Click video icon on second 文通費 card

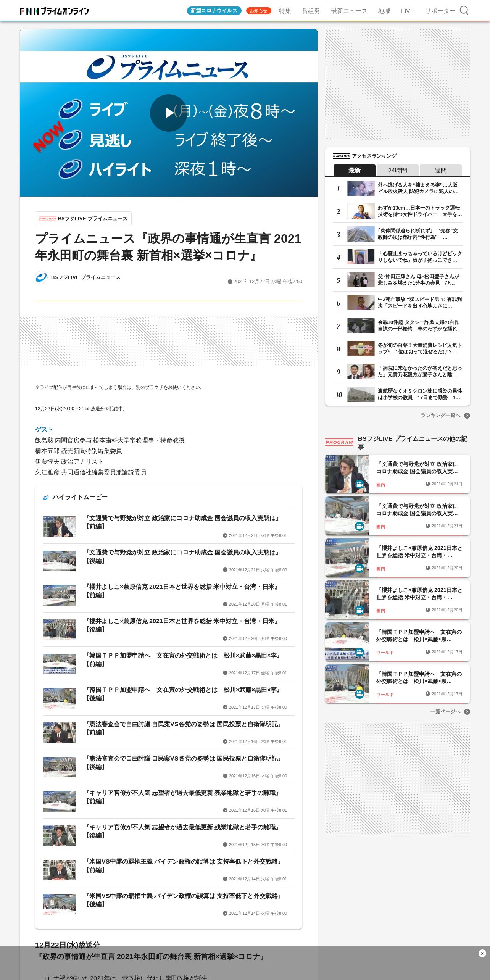tap(359, 526)
